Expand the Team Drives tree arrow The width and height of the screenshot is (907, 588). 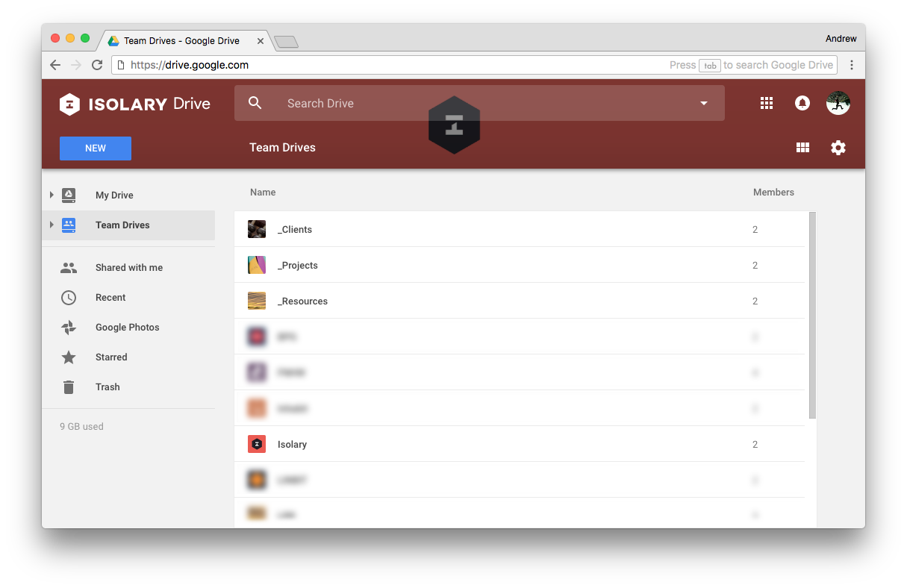click(52, 225)
